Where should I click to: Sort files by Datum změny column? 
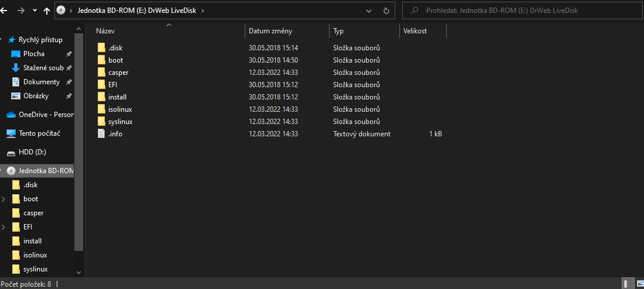click(x=270, y=31)
